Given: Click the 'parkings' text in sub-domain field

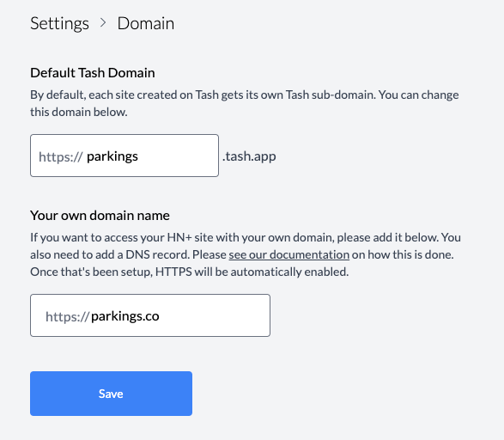Looking at the screenshot, I should (112, 156).
